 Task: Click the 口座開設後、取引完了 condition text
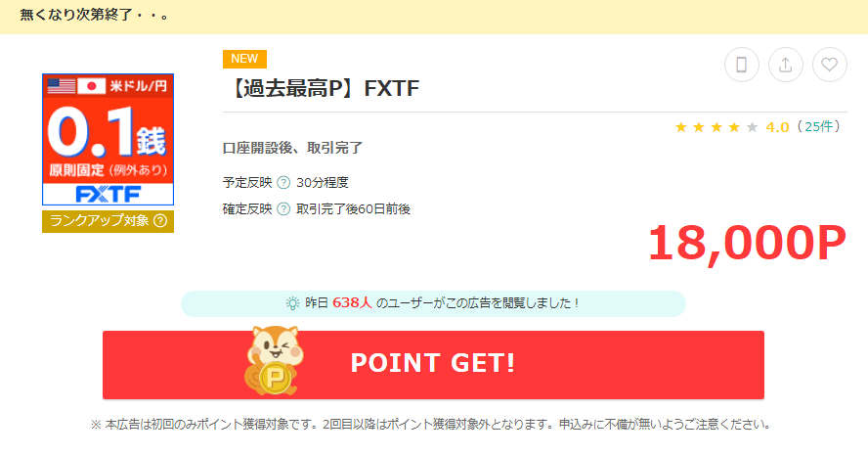(x=292, y=148)
